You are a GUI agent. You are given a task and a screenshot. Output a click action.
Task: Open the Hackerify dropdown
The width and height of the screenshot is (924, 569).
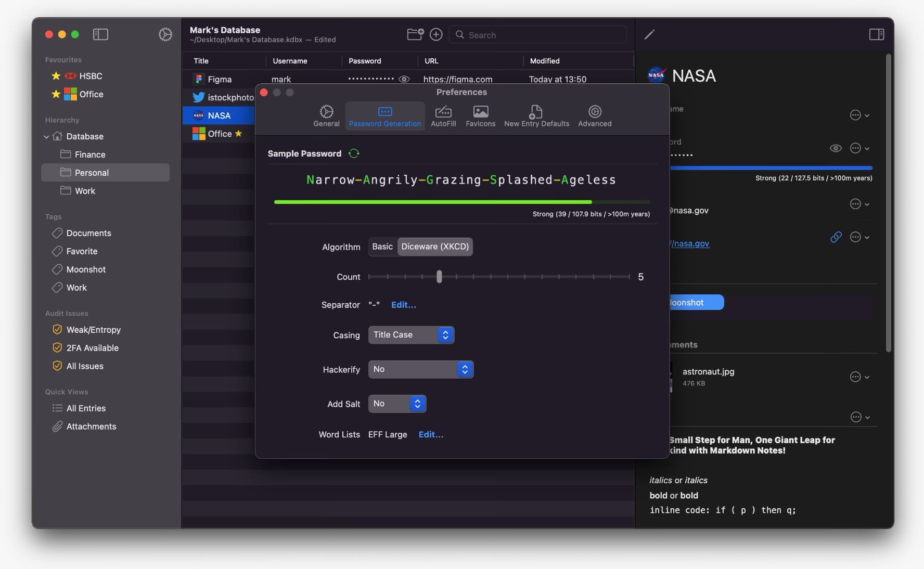pos(420,369)
